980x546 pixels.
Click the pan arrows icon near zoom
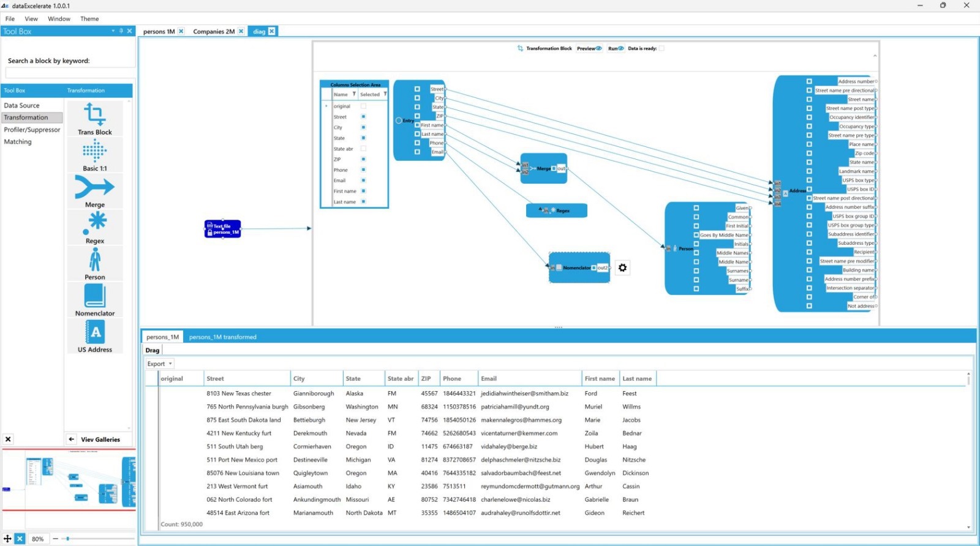(x=7, y=539)
